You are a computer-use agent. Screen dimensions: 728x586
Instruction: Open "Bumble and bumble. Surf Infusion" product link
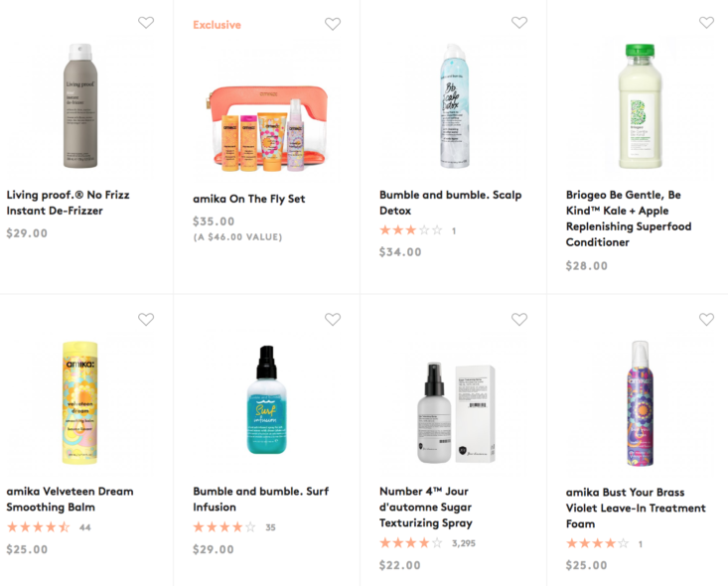(x=260, y=499)
